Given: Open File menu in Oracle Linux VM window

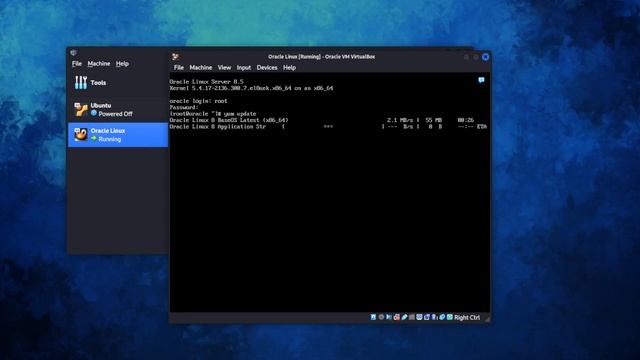Looking at the screenshot, I should 179,68.
